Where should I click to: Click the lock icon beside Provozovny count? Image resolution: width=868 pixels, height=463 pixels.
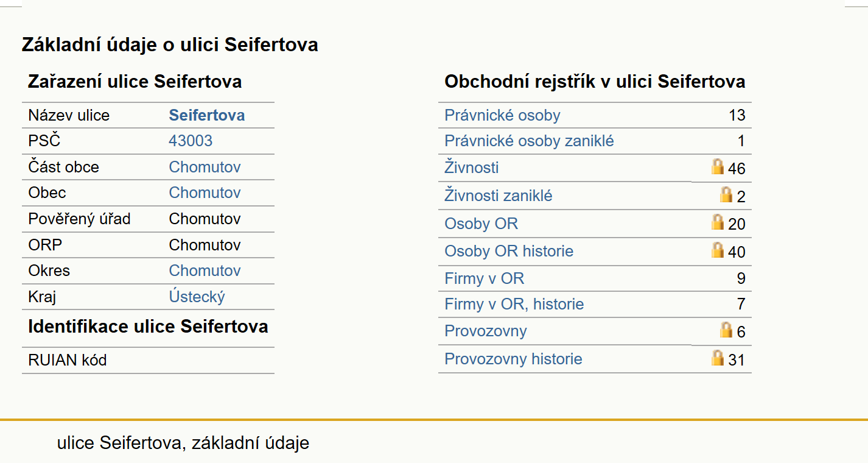tap(726, 330)
